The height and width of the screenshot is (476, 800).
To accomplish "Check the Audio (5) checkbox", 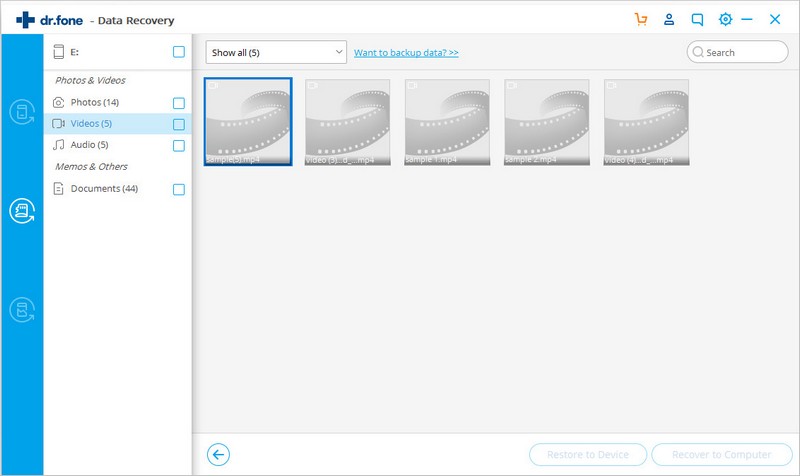I will coord(179,145).
